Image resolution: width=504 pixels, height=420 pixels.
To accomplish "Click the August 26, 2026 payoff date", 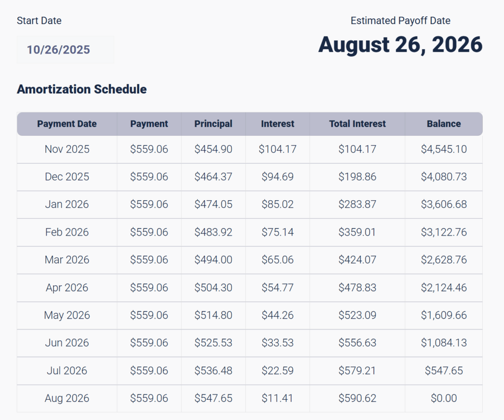I will [400, 45].
